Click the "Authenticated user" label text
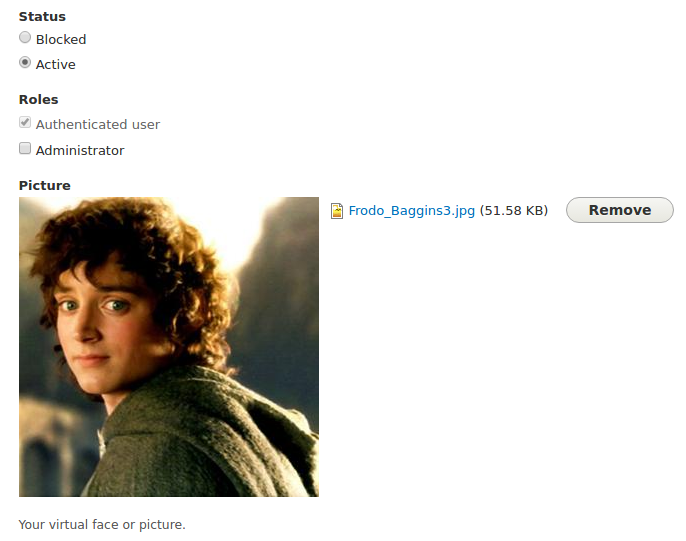The height and width of the screenshot is (541, 686). pos(98,125)
